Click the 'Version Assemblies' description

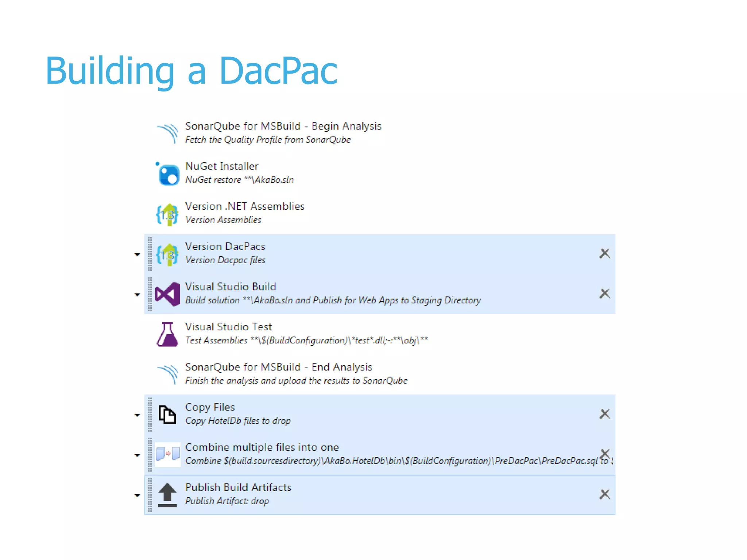pos(223,220)
